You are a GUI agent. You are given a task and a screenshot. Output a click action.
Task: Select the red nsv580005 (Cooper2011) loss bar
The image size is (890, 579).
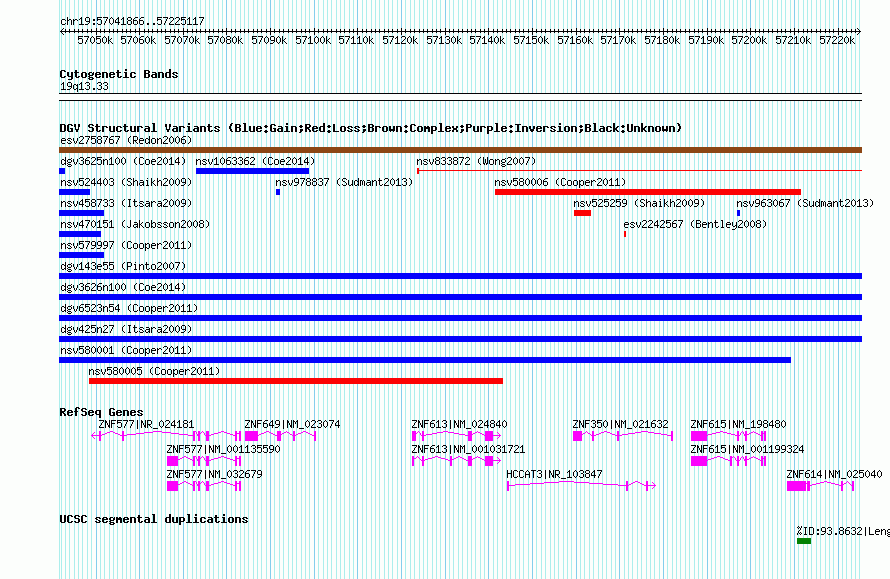[296, 381]
